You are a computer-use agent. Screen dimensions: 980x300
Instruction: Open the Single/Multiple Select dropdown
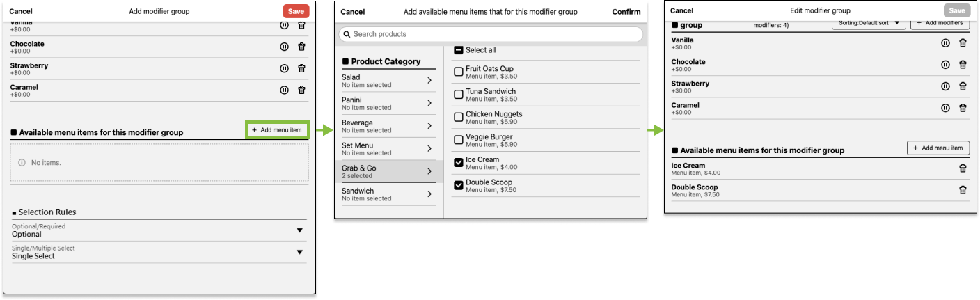click(299, 252)
